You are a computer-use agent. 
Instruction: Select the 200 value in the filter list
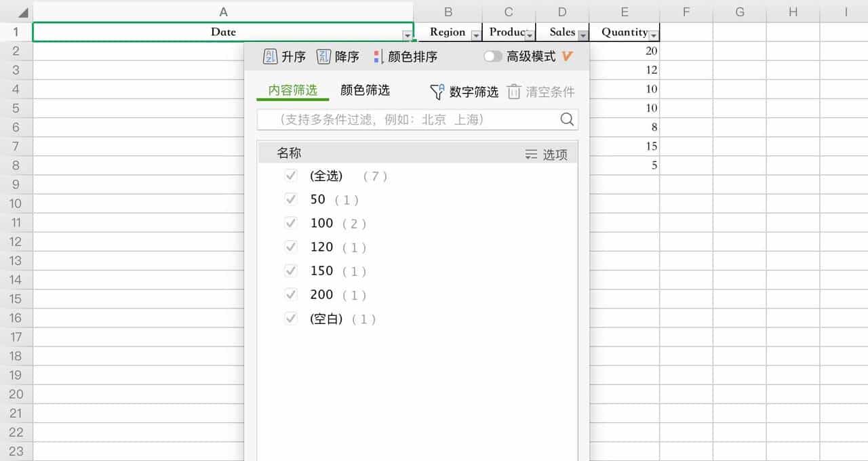pos(321,294)
